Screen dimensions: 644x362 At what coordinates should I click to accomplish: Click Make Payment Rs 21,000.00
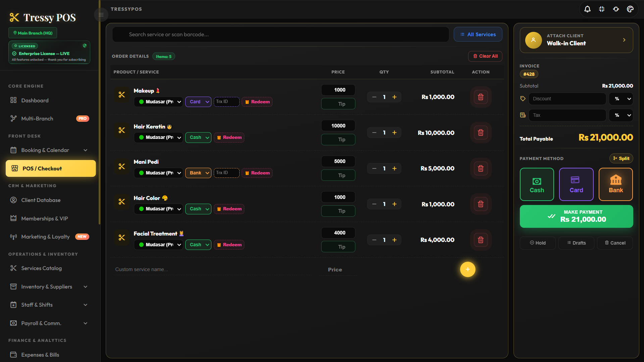click(576, 216)
